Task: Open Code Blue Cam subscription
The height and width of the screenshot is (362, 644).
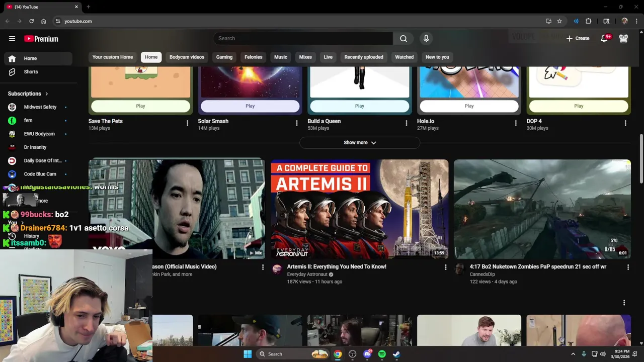Action: click(x=38, y=174)
